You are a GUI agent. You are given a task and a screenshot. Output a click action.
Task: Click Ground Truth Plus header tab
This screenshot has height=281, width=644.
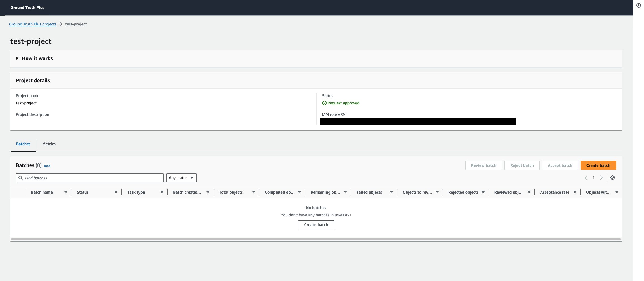click(x=27, y=8)
